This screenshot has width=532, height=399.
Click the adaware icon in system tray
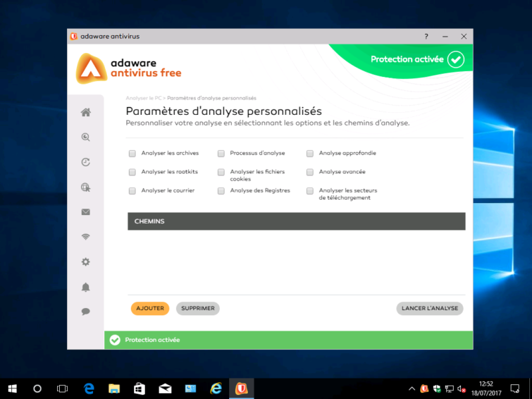click(424, 388)
